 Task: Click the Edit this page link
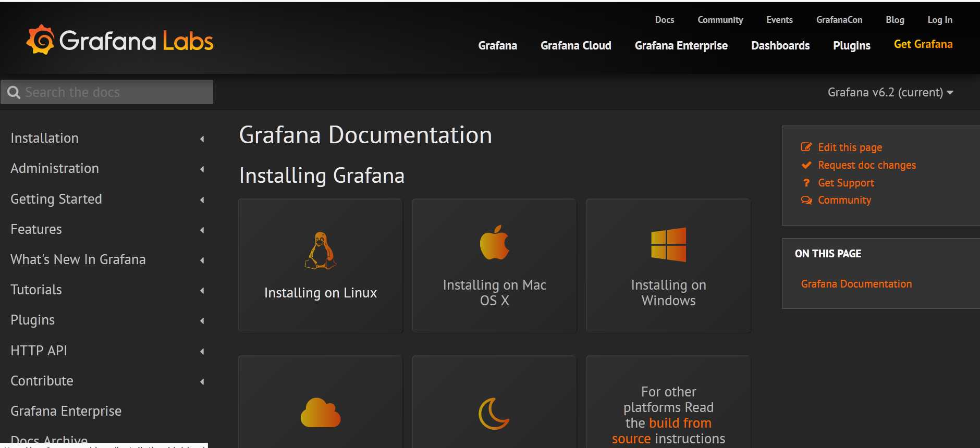[x=850, y=147]
